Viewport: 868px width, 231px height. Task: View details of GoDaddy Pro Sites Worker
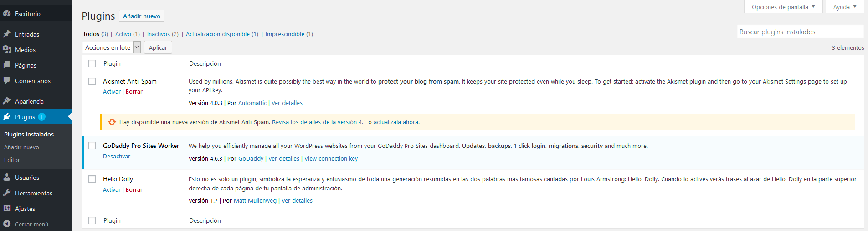[x=284, y=158]
